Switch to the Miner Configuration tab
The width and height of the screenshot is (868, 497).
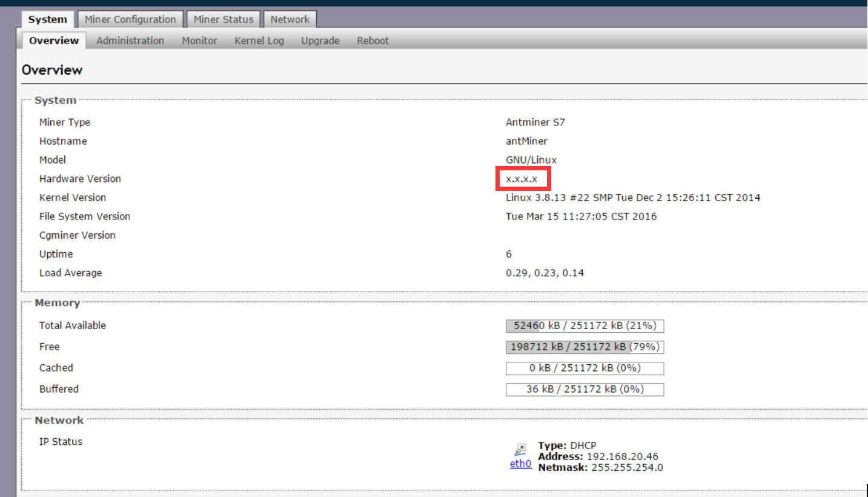click(130, 19)
